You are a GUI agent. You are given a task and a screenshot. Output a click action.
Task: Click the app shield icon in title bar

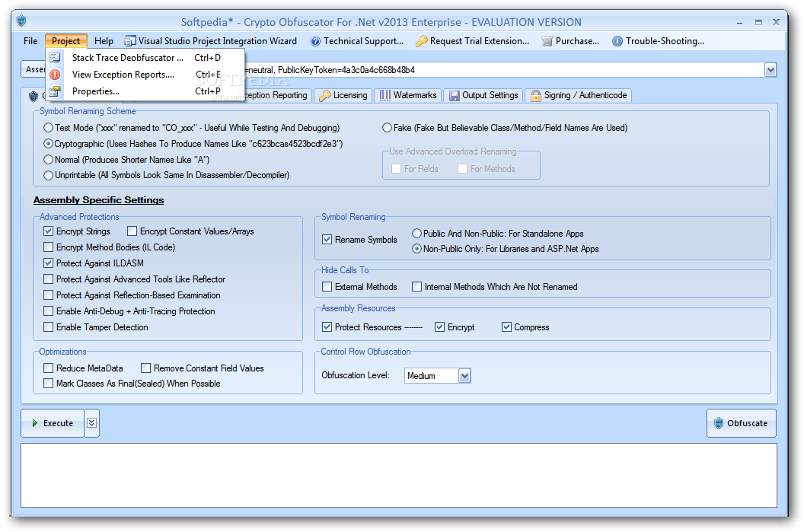pos(21,21)
